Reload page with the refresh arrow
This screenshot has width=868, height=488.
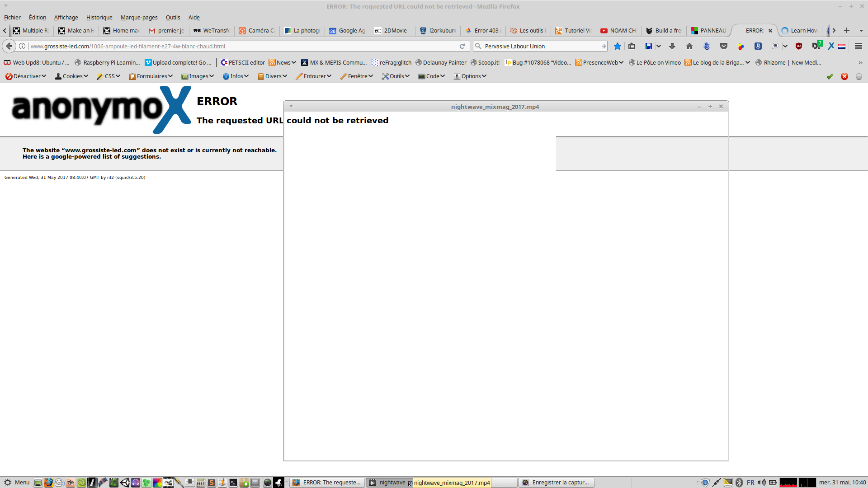(x=462, y=46)
